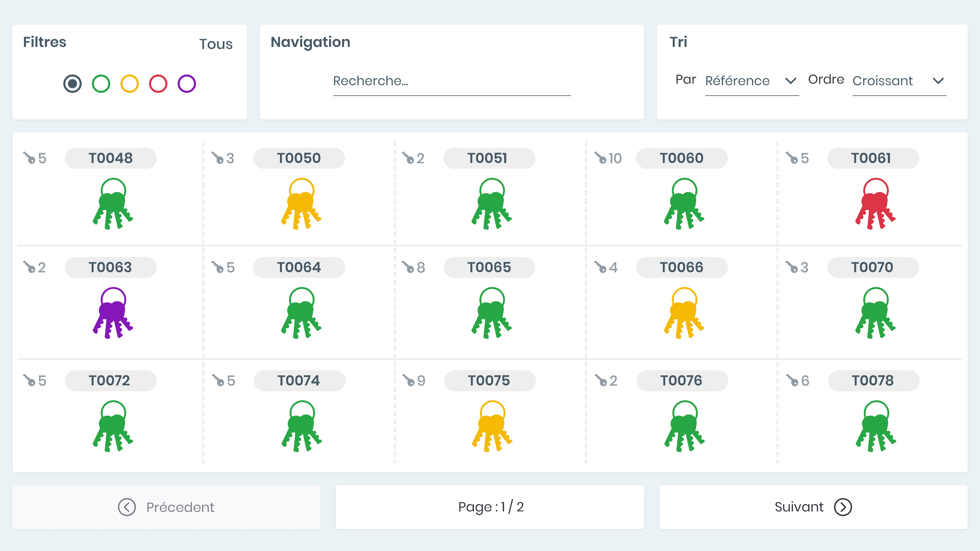The width and height of the screenshot is (980, 551).
Task: Filter by the green circle radio button
Action: pyautogui.click(x=101, y=84)
